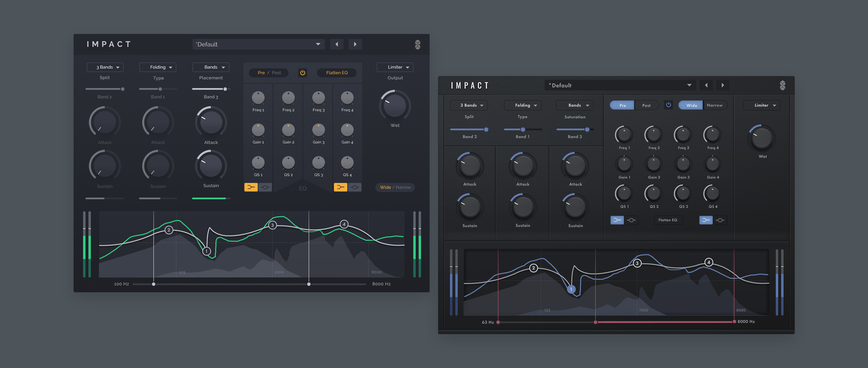Select the bell filter icon beside QS 4 in the left plugin
The image size is (868, 368).
click(x=355, y=187)
